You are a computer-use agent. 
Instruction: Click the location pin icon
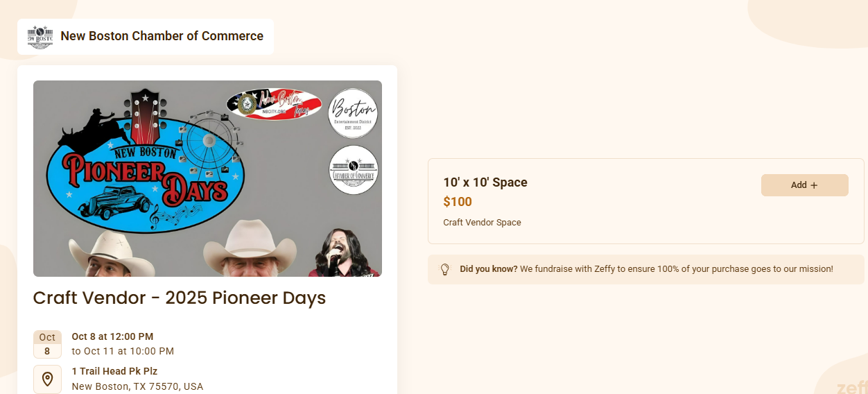click(47, 379)
